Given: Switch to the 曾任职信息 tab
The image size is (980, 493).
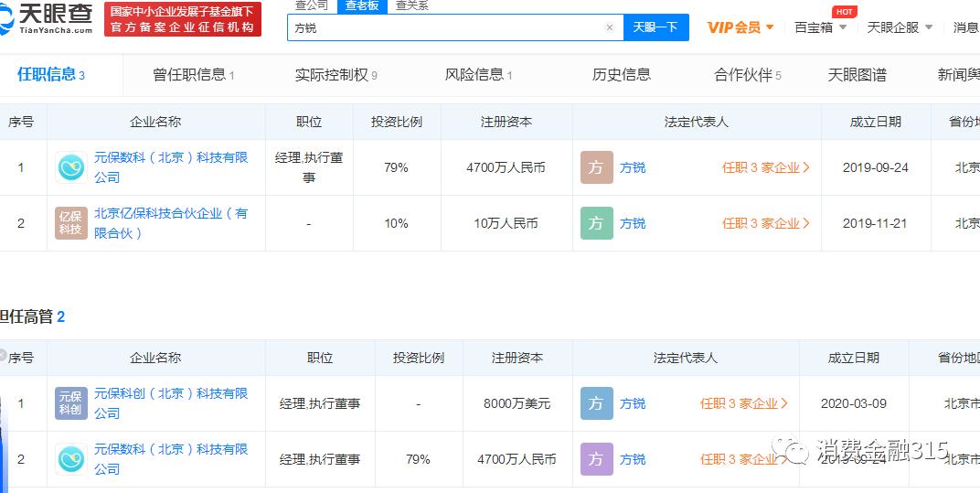Looking at the screenshot, I should (193, 75).
